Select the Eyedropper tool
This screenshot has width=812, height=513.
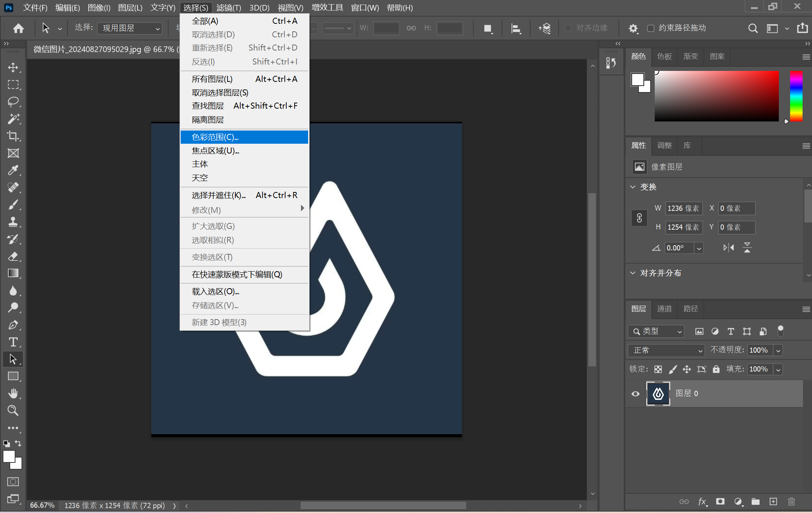13,170
